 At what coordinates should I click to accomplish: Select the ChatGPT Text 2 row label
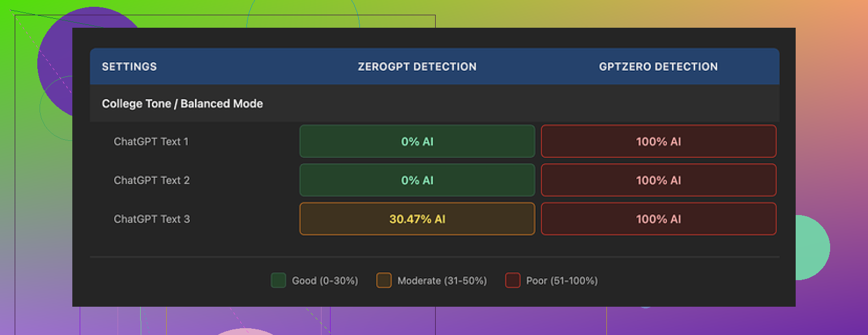(x=151, y=180)
